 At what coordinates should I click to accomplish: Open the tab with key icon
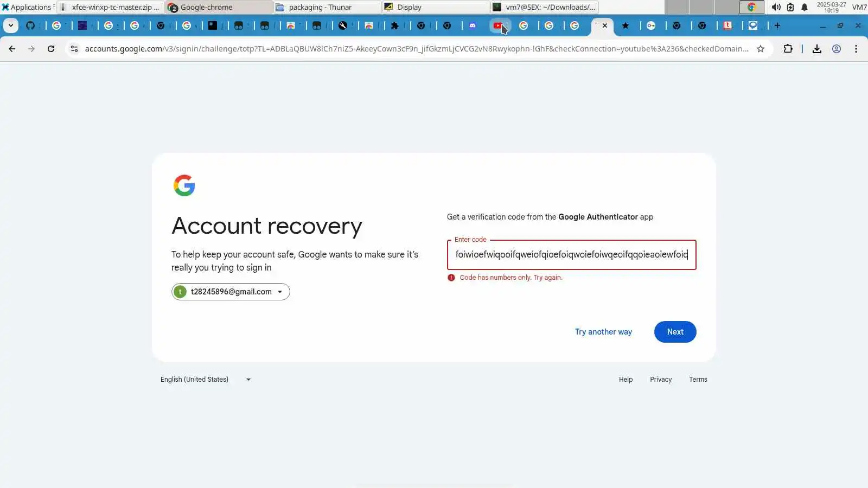point(651,25)
